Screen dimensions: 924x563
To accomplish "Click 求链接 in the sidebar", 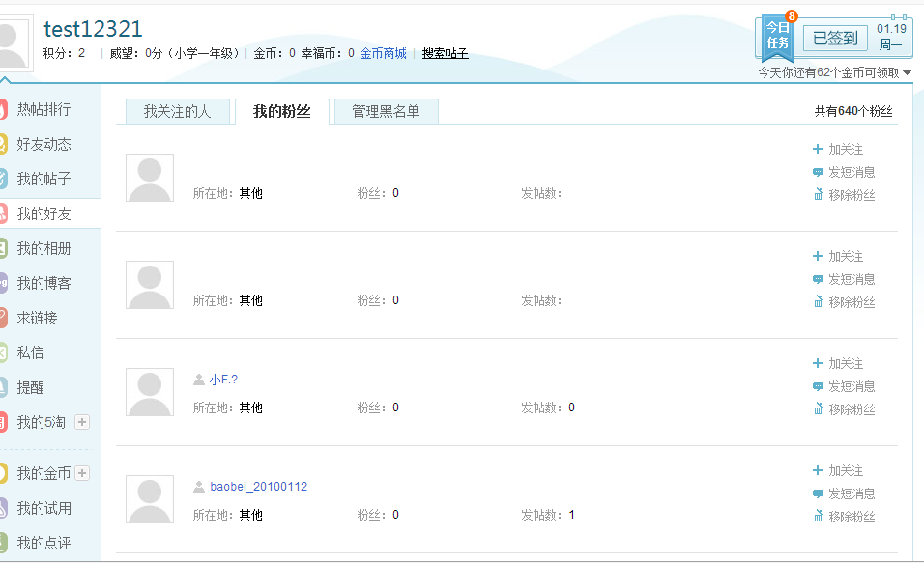I will [37, 318].
